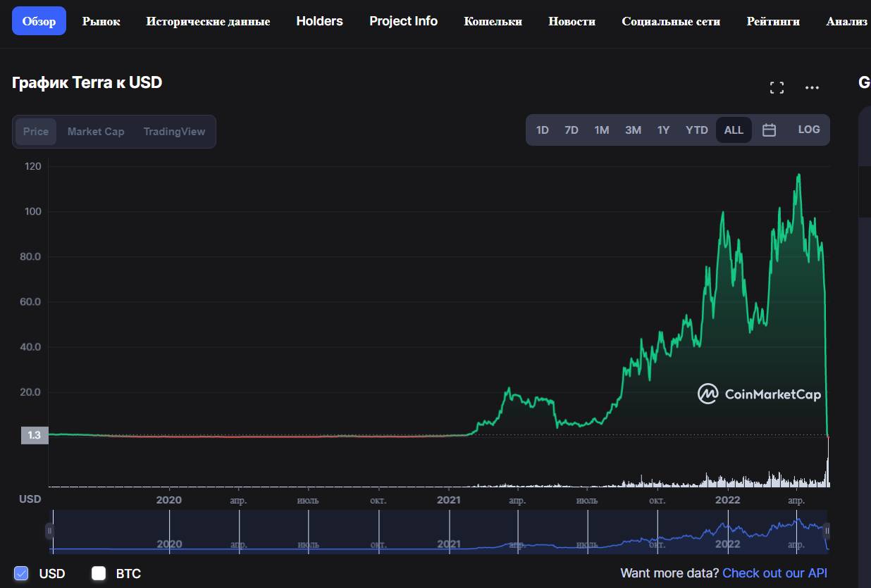Screen dimensions: 871x588
Task: Select the Price chart tab
Action: point(36,132)
